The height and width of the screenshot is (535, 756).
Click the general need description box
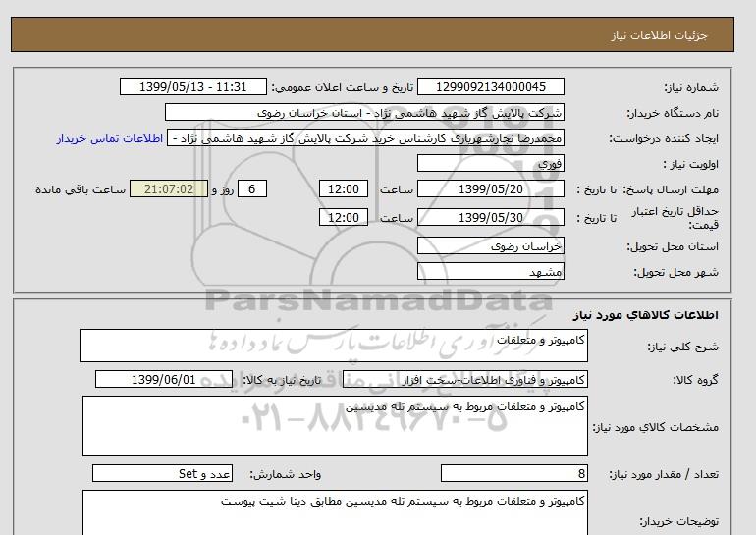click(334, 346)
